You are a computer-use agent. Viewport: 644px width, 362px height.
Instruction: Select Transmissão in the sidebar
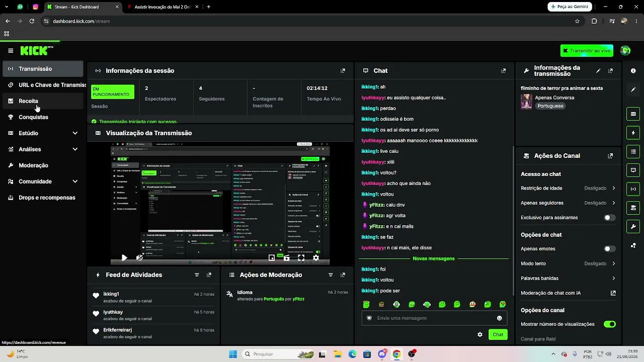click(x=43, y=69)
